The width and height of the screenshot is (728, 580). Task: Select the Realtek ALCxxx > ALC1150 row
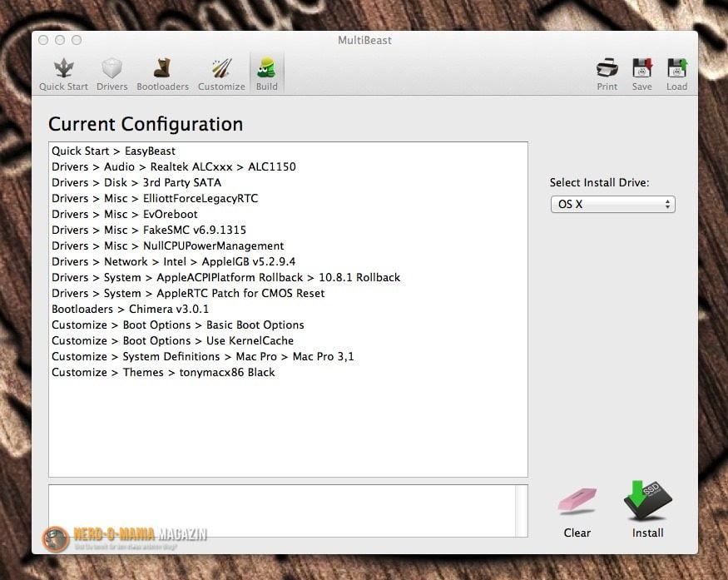(x=288, y=166)
